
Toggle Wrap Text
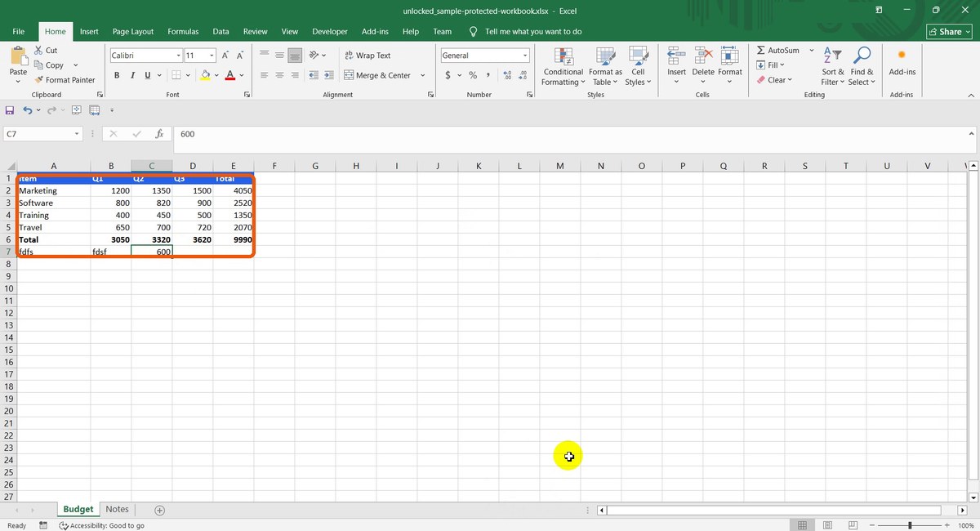pos(367,56)
